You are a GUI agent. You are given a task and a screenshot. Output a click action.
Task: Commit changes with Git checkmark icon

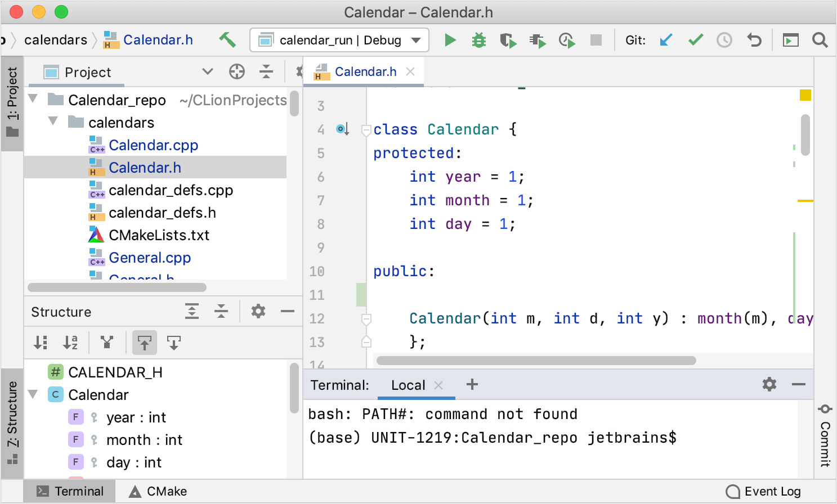pos(696,40)
